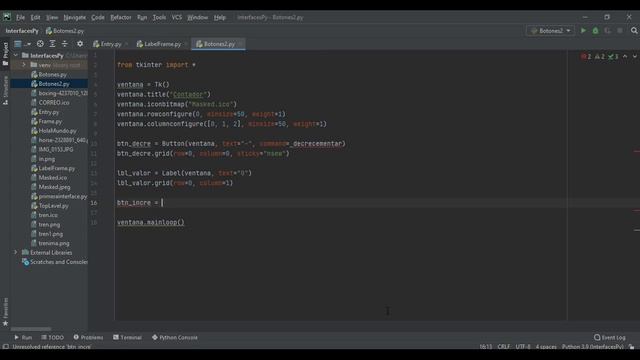Open the Run menu
Screen dimensions: 640x360
(142, 18)
